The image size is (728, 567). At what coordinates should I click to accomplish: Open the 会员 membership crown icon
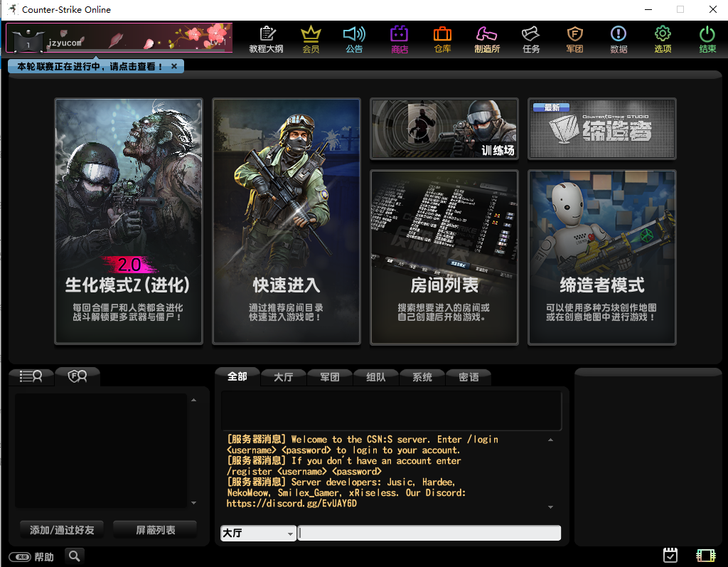point(311,39)
